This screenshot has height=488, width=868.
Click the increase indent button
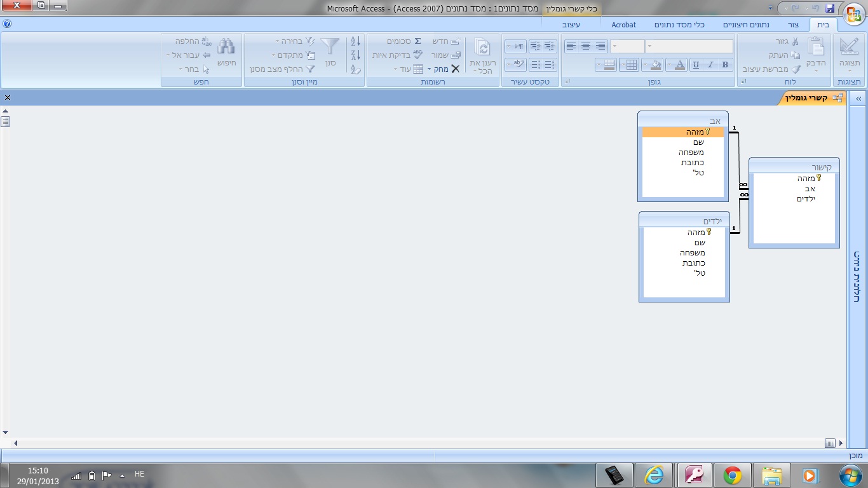535,46
